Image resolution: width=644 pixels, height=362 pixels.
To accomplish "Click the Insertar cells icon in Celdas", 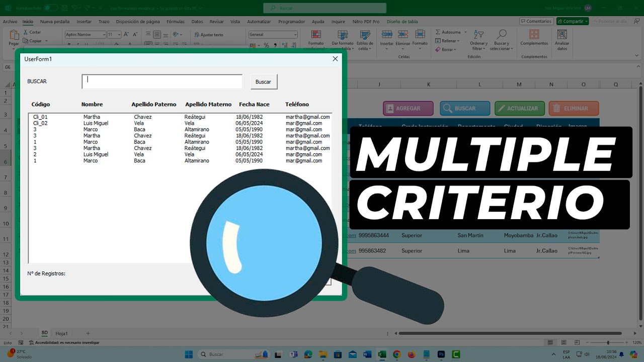I will click(387, 35).
